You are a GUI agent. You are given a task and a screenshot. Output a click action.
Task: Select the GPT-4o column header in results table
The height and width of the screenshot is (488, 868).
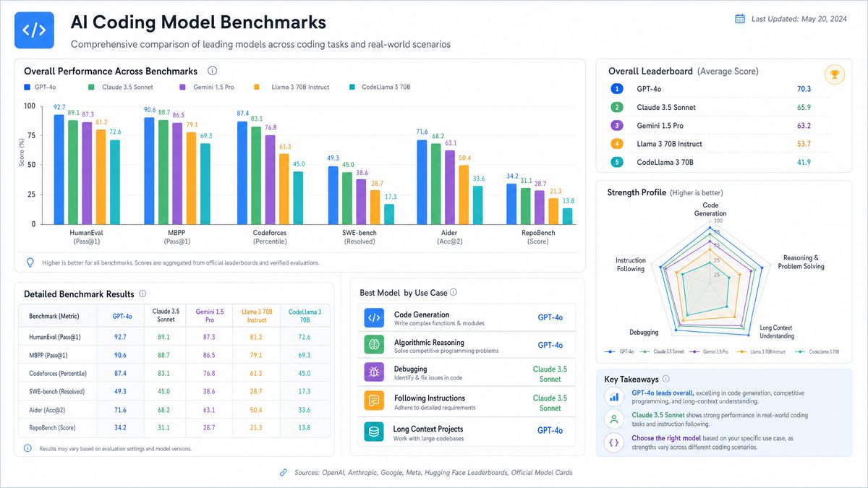coord(122,316)
